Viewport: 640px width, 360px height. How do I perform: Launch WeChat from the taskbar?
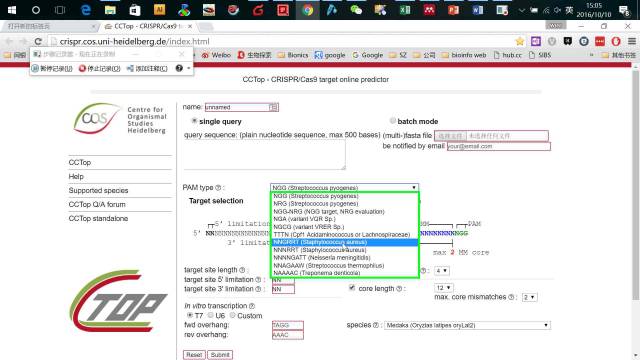(x=356, y=10)
